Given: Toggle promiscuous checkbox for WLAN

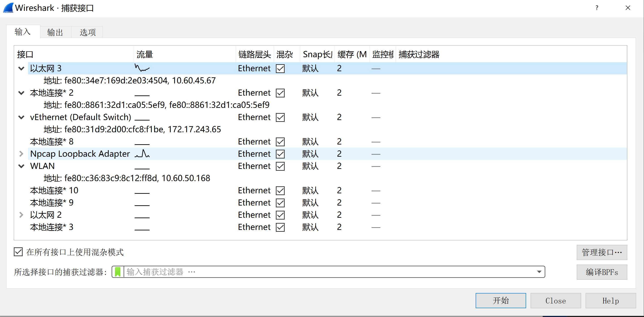Looking at the screenshot, I should pos(280,166).
